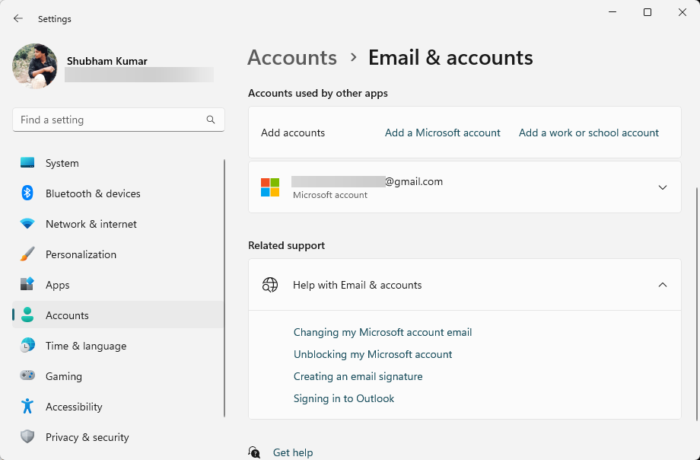Navigate to Accounts in the breadcrumb

point(291,58)
